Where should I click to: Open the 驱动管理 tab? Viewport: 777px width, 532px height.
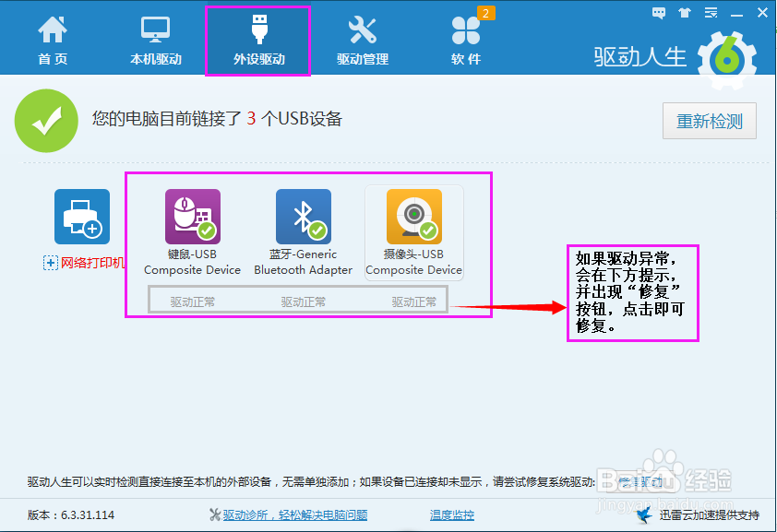(x=363, y=40)
